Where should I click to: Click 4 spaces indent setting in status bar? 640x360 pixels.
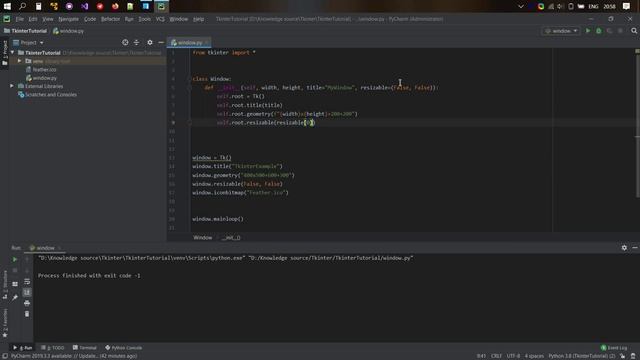click(534, 356)
